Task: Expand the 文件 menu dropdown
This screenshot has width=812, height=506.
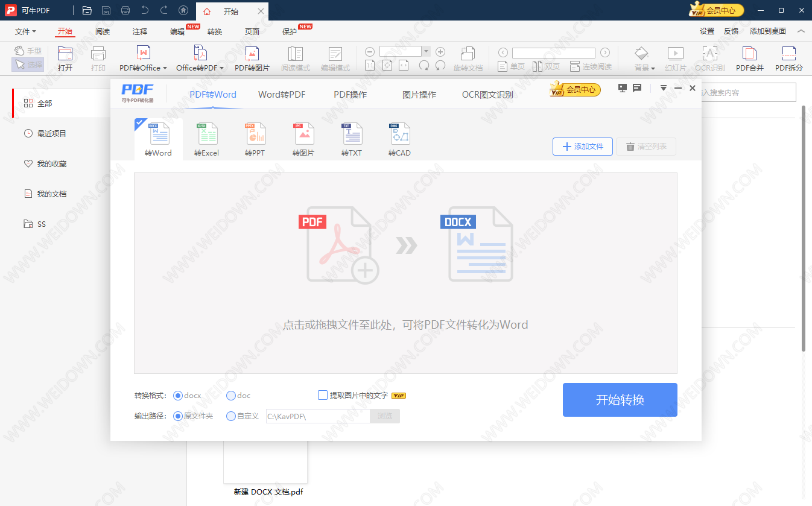Action: [x=25, y=31]
